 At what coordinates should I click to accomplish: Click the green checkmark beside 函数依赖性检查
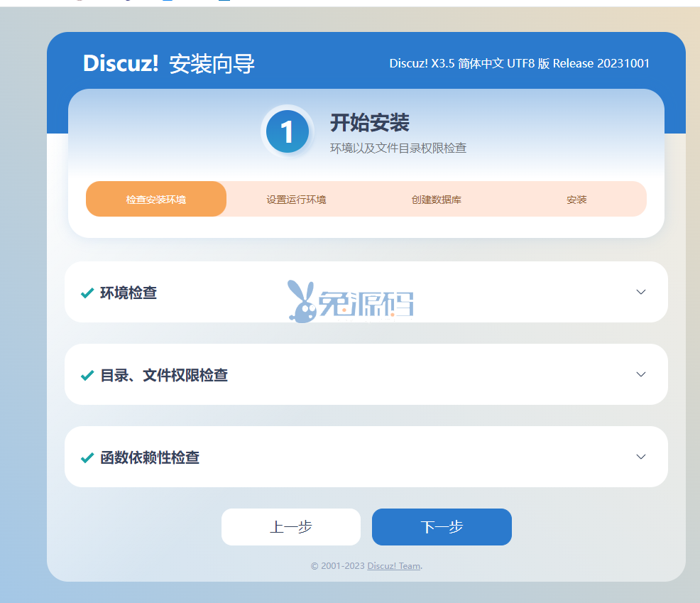click(x=87, y=458)
